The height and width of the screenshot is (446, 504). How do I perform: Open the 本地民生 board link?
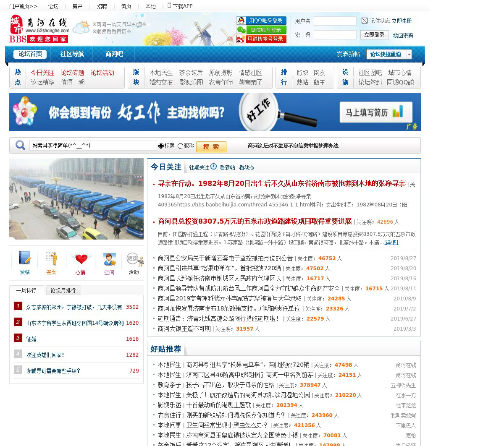click(161, 73)
